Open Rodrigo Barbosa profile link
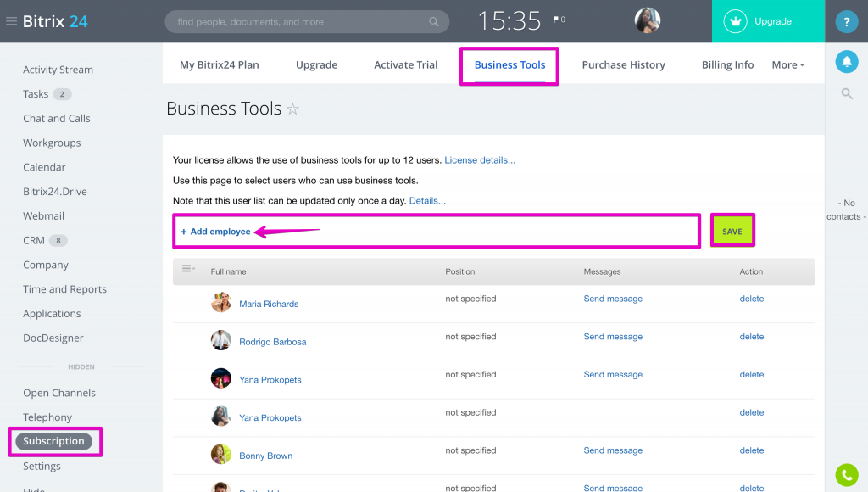 point(272,342)
